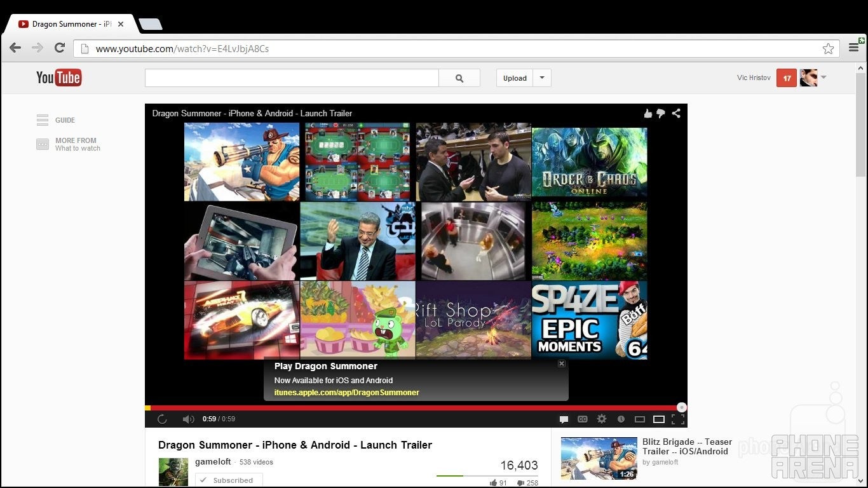868x488 pixels.
Task: Select the Dragon Summoner browser tab
Action: 70,24
